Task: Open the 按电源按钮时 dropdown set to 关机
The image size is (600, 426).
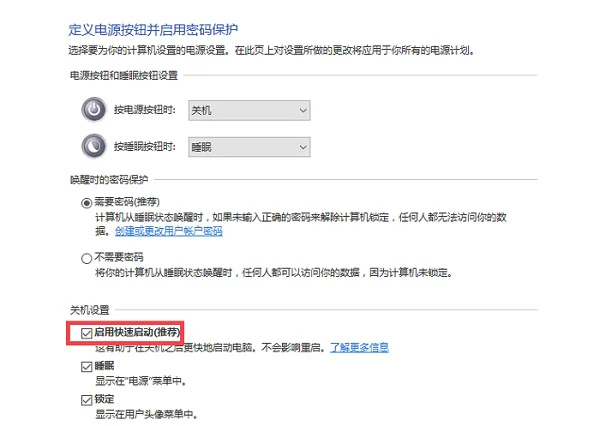Action: 249,111
